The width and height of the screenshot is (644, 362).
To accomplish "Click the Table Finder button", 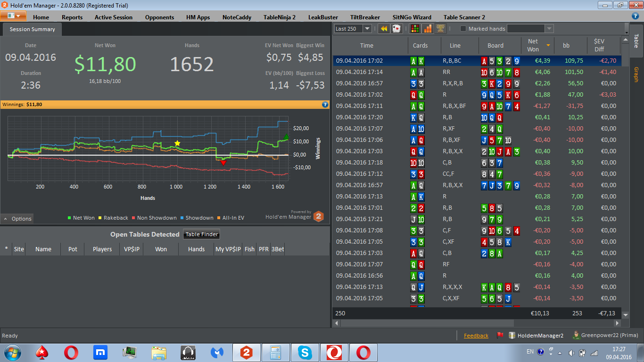I will pyautogui.click(x=201, y=234).
